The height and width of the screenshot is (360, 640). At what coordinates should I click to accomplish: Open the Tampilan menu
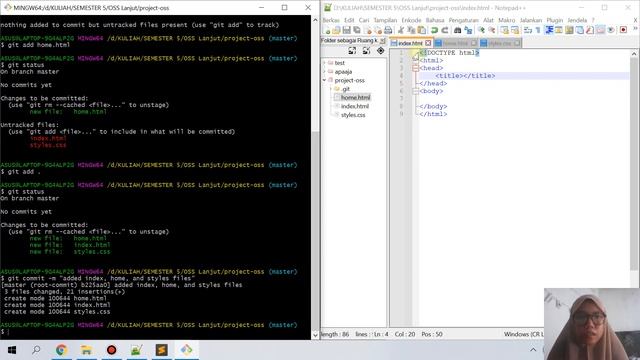pos(385,20)
